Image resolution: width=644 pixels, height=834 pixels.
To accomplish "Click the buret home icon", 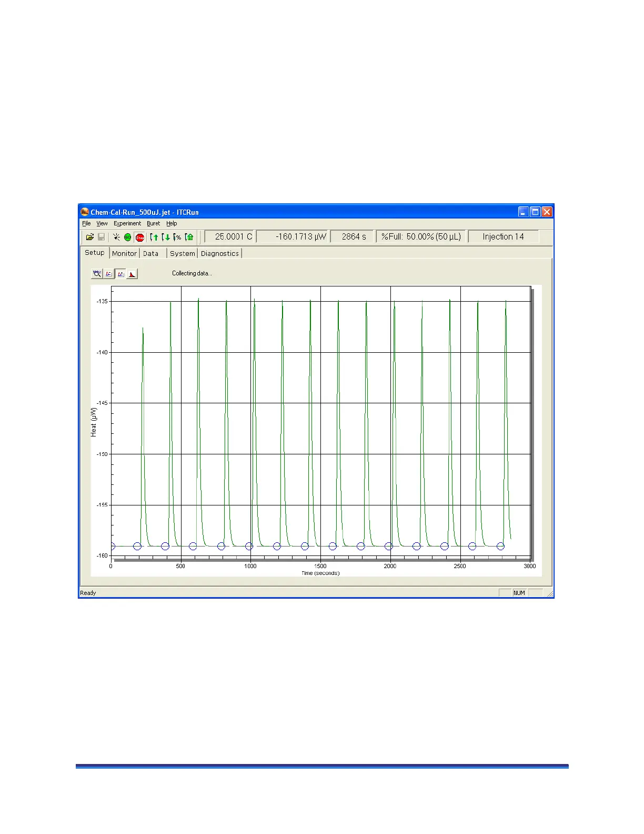I will click(x=189, y=237).
